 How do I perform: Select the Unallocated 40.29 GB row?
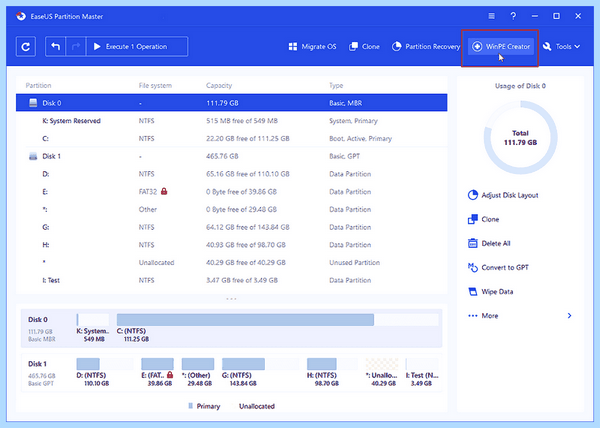[x=232, y=262]
